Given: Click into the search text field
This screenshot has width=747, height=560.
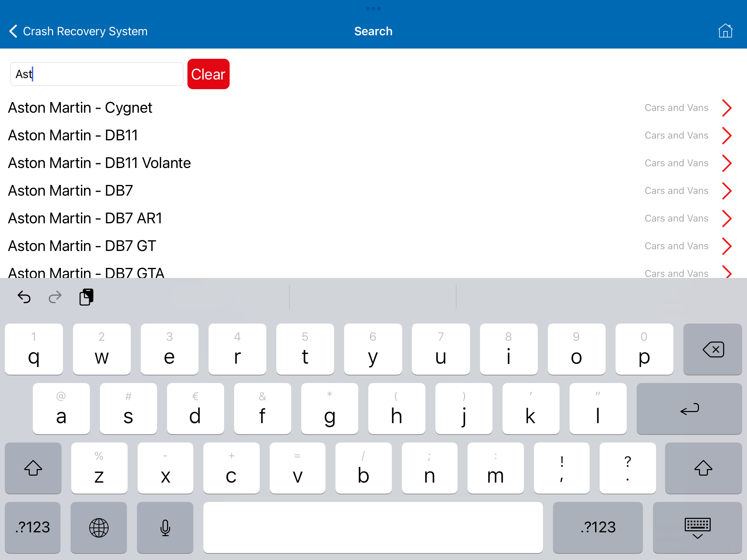Looking at the screenshot, I should coord(97,74).
